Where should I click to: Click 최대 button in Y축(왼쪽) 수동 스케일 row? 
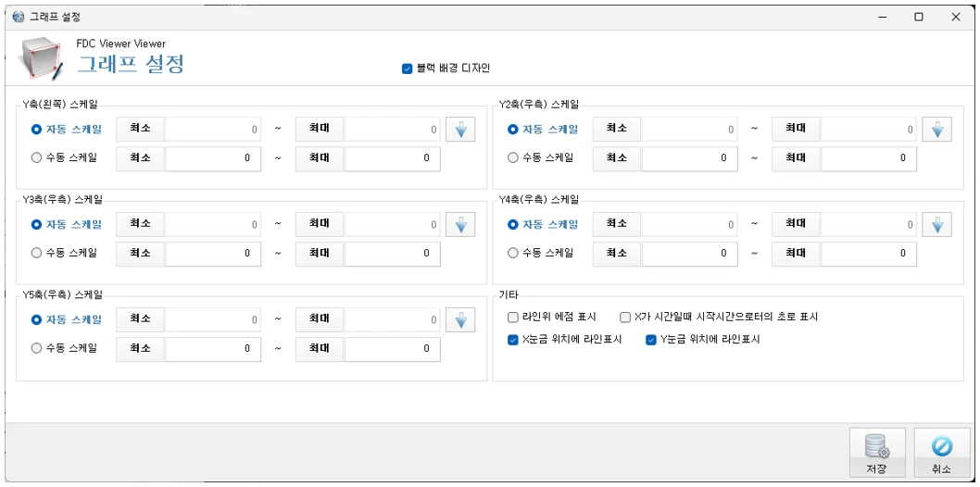point(320,158)
